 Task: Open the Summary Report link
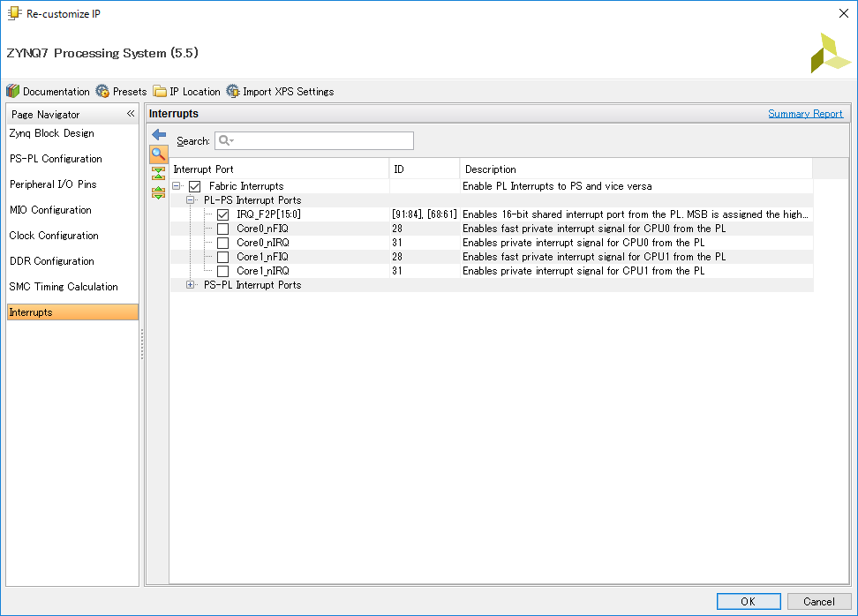(x=805, y=114)
